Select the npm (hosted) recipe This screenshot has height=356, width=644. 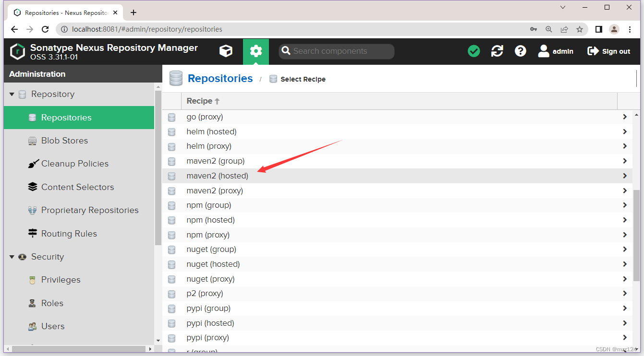398,220
